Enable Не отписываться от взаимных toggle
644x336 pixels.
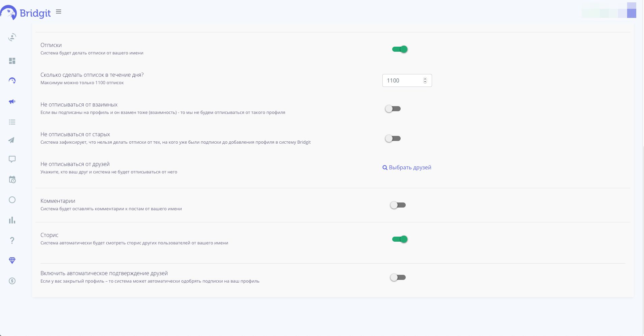point(393,109)
